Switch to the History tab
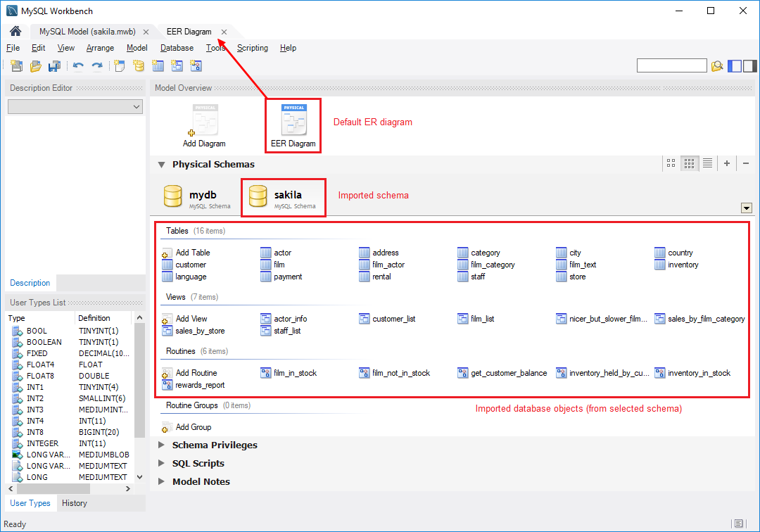 [74, 503]
